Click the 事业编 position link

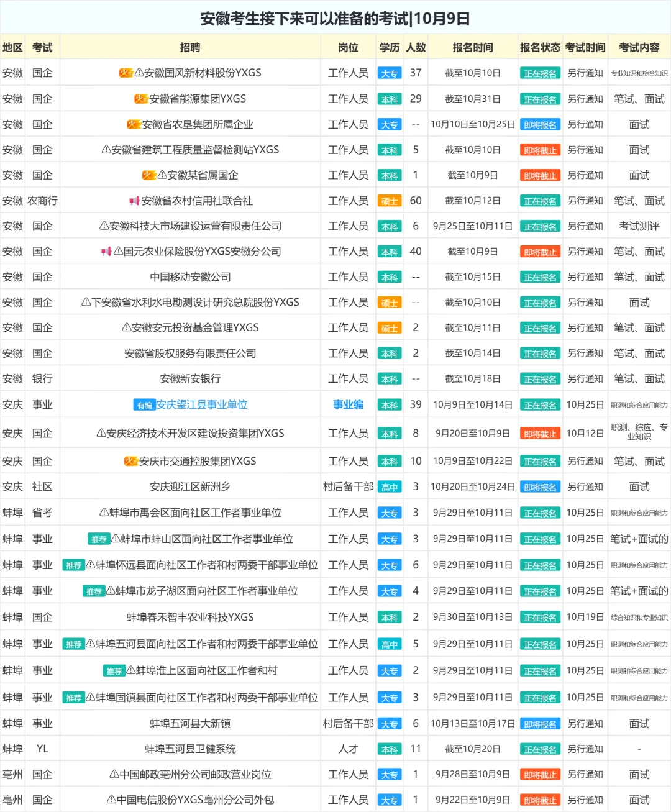(x=348, y=404)
